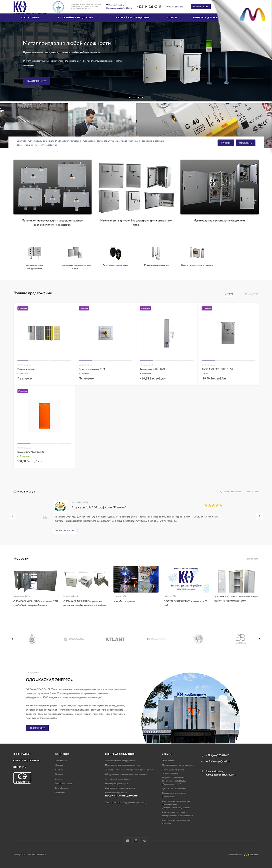Open the О компании menu item
Image resolution: width=272 pixels, height=868 pixels.
30,17
